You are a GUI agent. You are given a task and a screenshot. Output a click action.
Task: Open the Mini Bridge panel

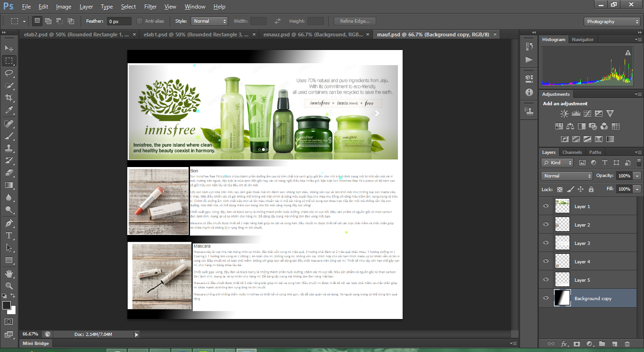(36, 344)
